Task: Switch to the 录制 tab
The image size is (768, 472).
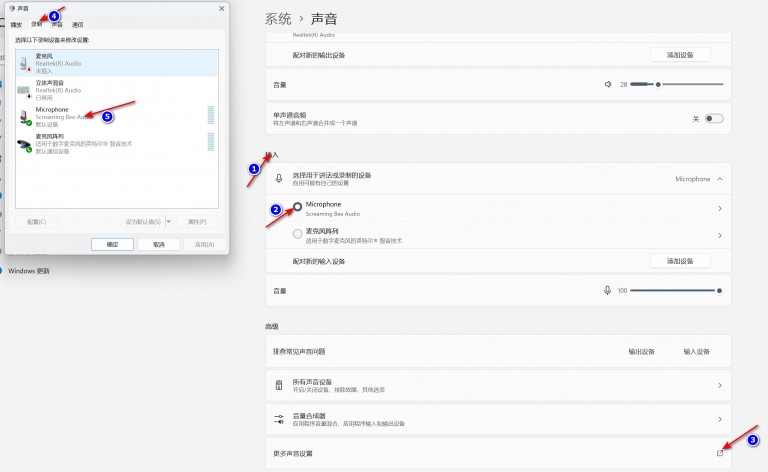Action: [37, 23]
